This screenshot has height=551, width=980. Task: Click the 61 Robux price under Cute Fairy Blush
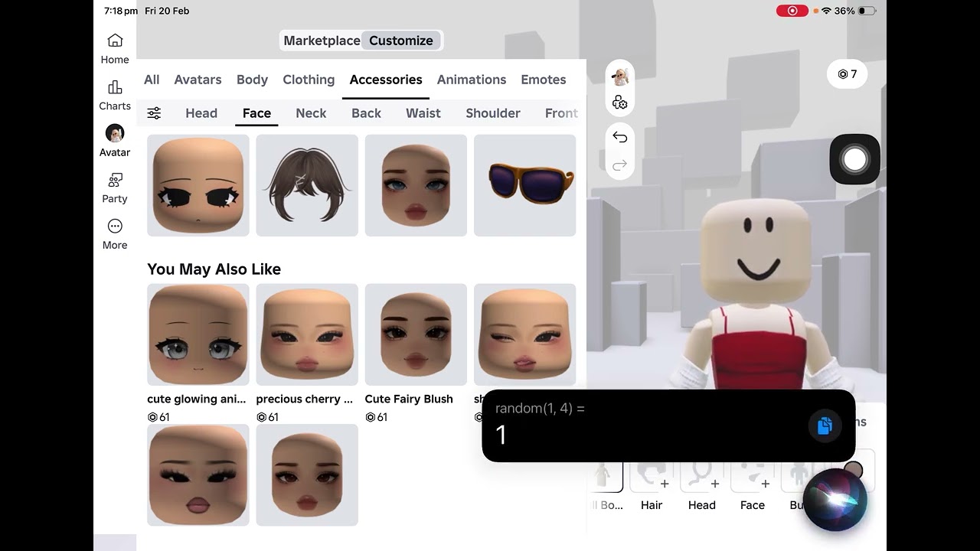coord(376,417)
